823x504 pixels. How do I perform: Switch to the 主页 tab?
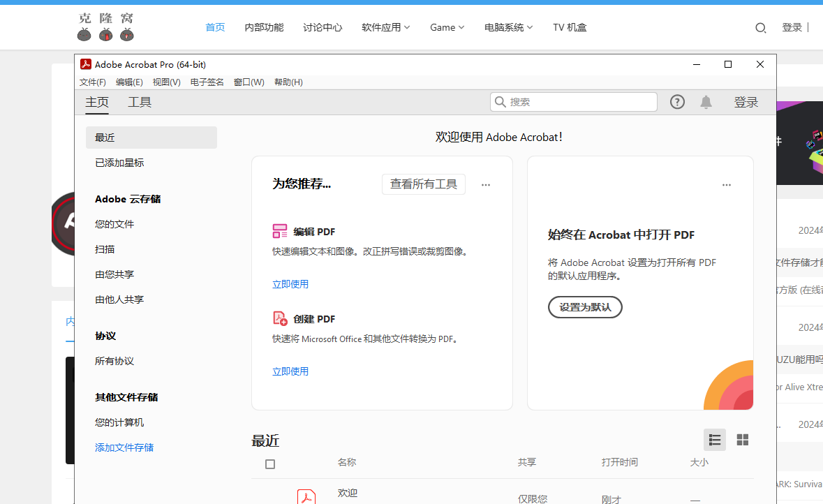point(97,103)
